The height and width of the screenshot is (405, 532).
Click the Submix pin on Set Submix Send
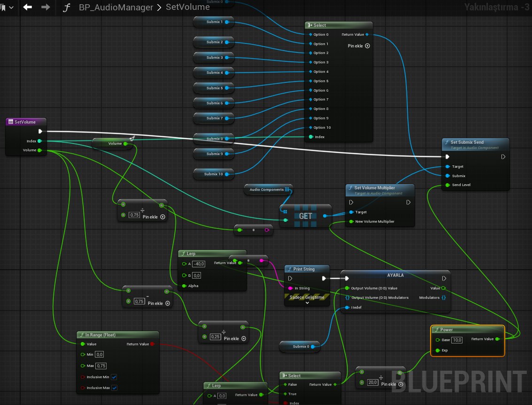[x=447, y=176]
